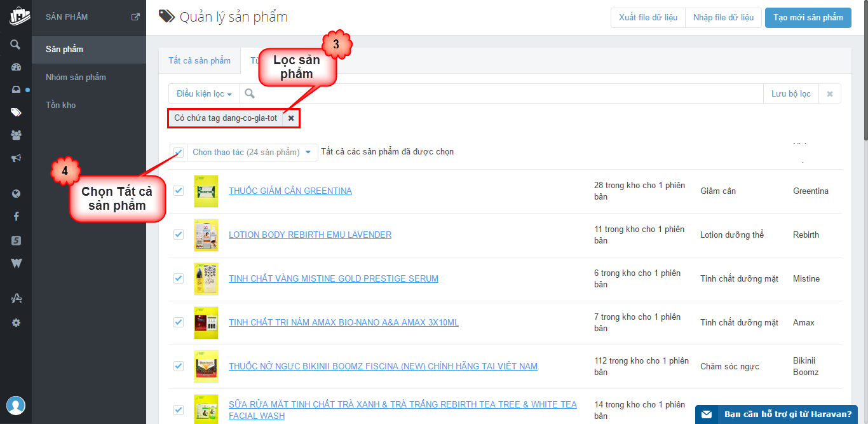The height and width of the screenshot is (424, 868).
Task: Click Xuất file dữ liệu button
Action: [x=648, y=17]
